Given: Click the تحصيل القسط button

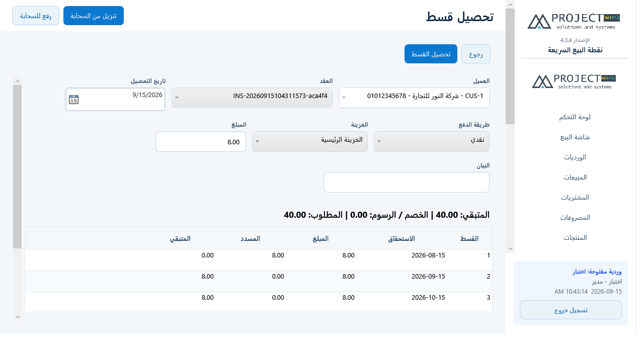Looking at the screenshot, I should click(x=431, y=54).
